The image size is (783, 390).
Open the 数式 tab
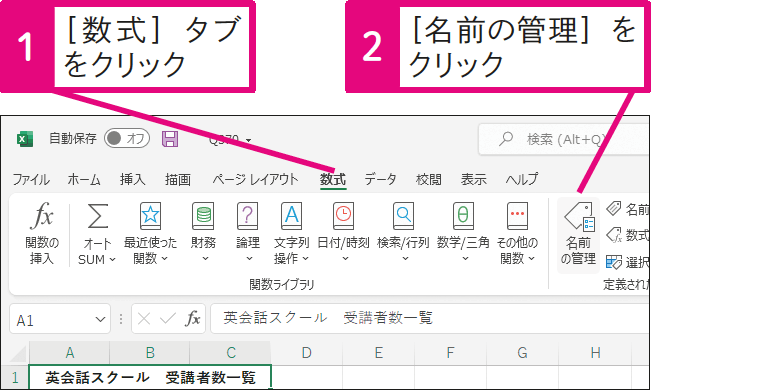click(x=333, y=179)
